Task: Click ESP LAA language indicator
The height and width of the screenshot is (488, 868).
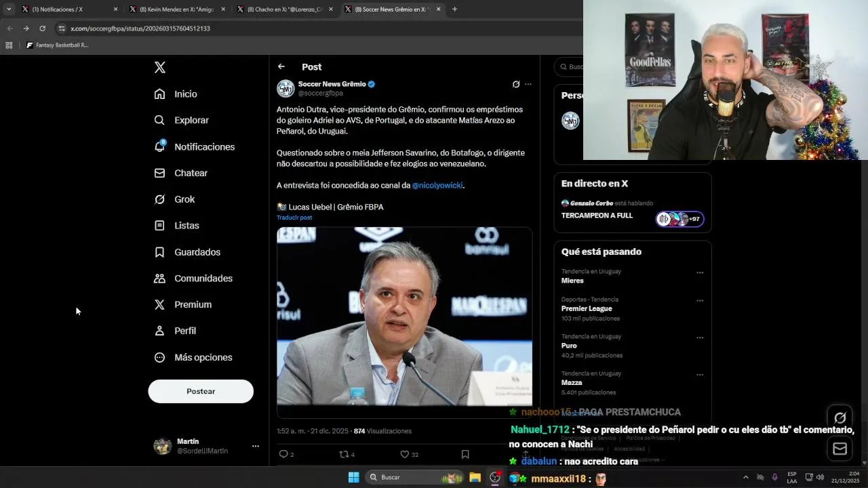Action: [792, 477]
